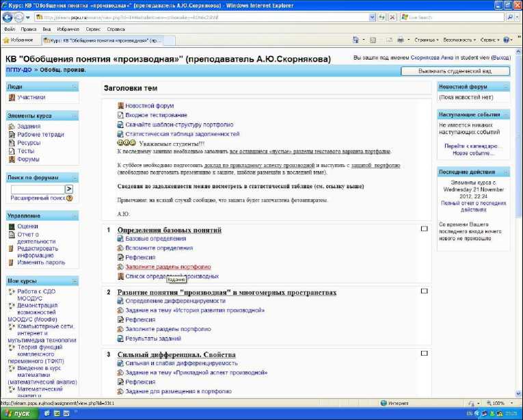
Task: Open Определение дифференцируемости link
Action: point(176,301)
